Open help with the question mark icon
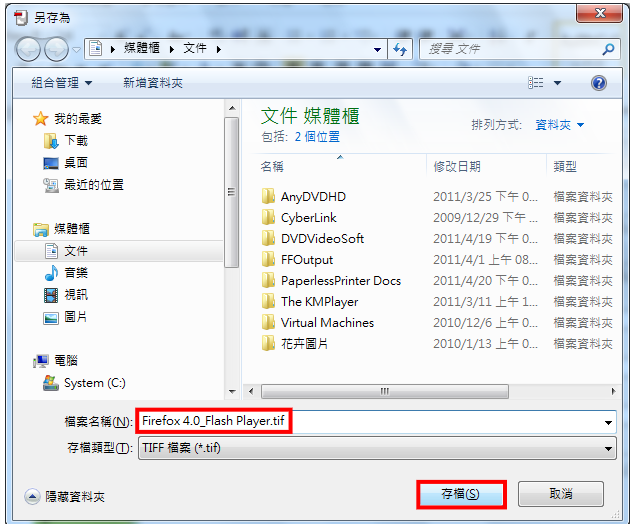This screenshot has height=524, width=640. [x=598, y=83]
